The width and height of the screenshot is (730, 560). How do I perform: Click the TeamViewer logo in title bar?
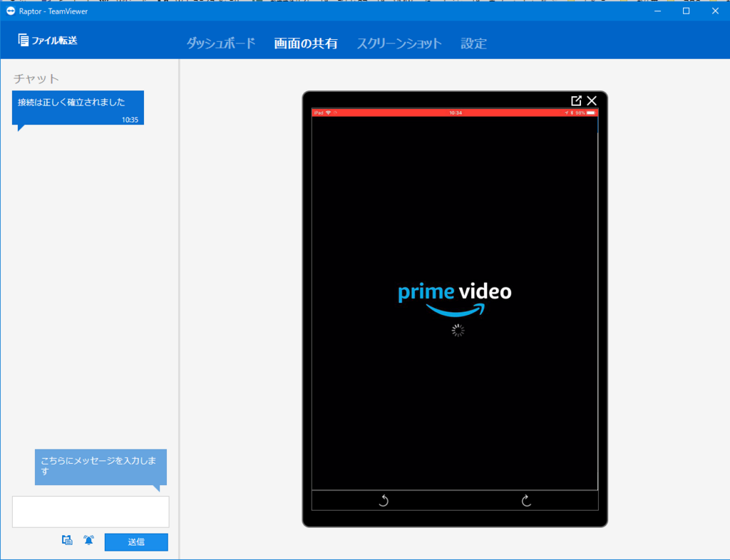coord(10,11)
